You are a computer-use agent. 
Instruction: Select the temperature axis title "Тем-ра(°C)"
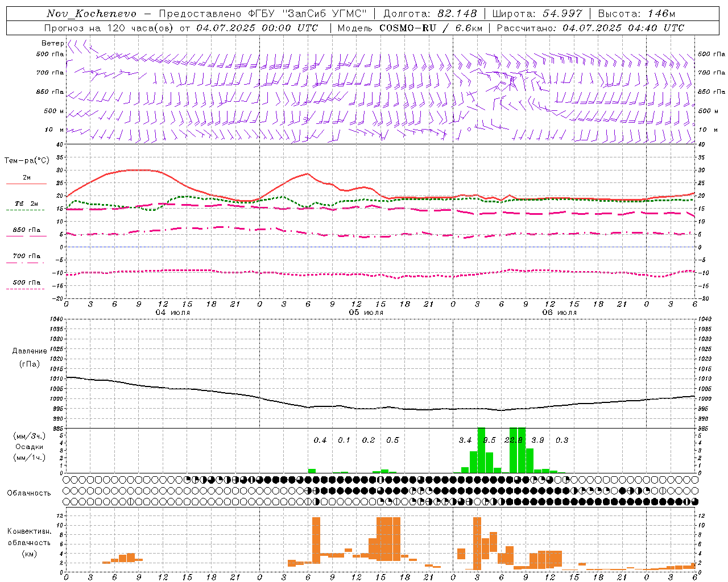point(27,161)
